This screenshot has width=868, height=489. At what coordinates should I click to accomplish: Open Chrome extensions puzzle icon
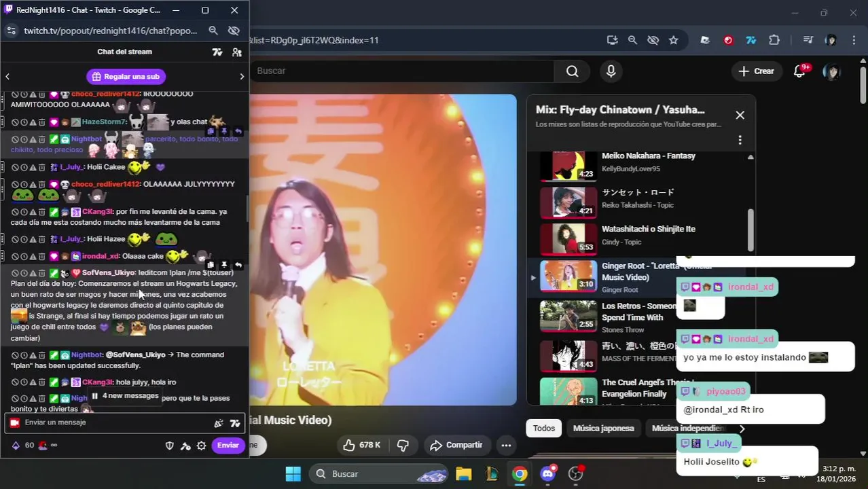coord(774,40)
